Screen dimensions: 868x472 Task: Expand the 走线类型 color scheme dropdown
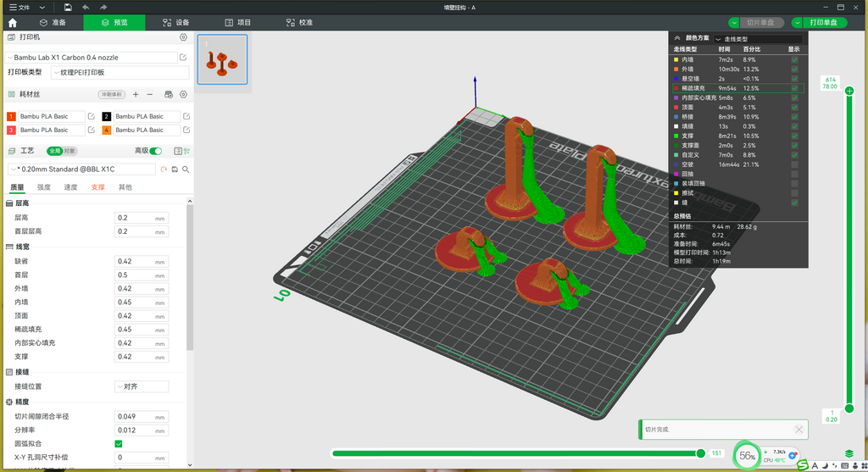758,39
